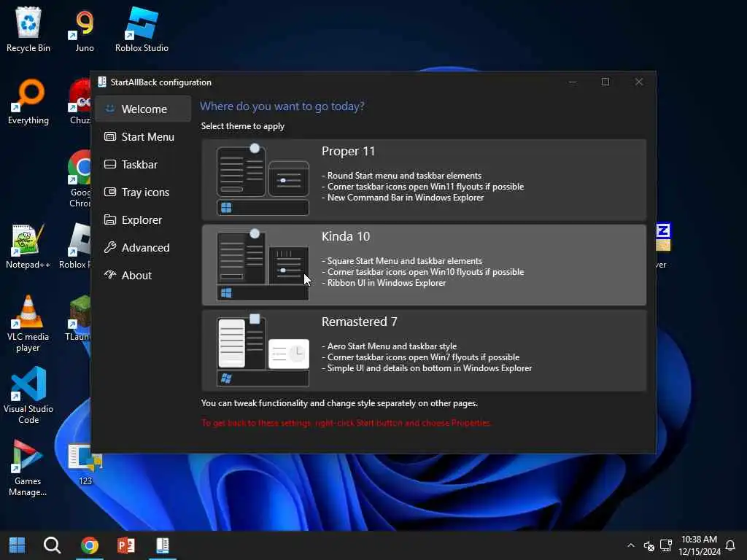Open the network status tray icon
The image size is (747, 560).
coord(665,545)
